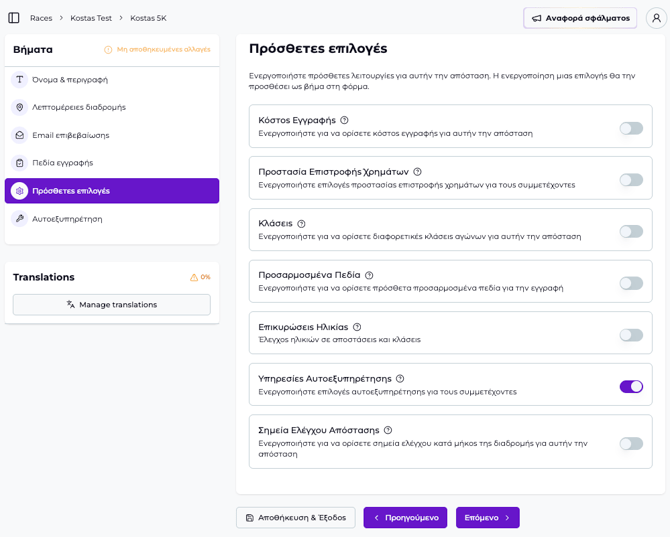The width and height of the screenshot is (670, 537).
Task: Go to next step with Επόμενο
Action: tap(487, 517)
